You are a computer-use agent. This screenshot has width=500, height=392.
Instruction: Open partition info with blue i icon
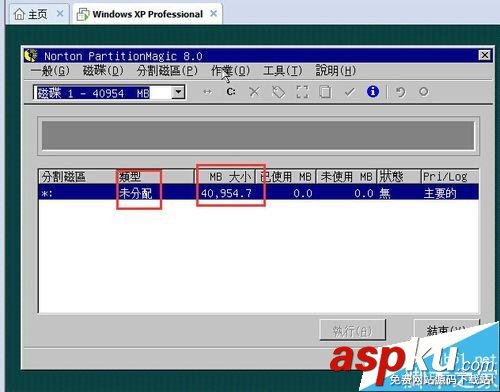(x=373, y=91)
